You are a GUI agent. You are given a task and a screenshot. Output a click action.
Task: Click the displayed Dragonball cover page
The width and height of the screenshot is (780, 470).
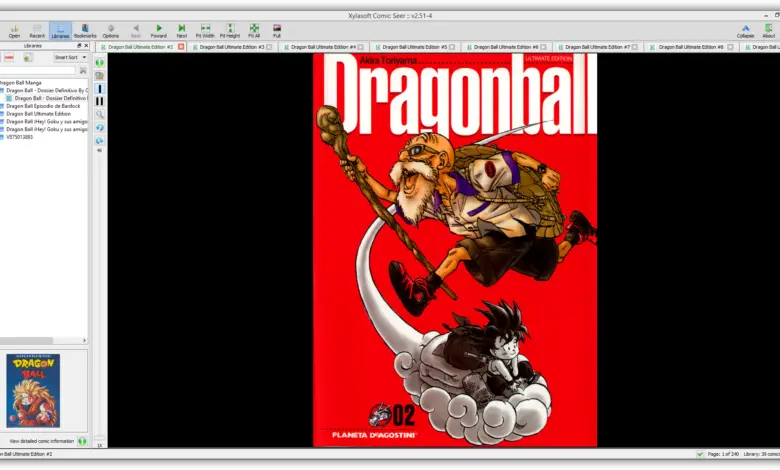(455, 250)
